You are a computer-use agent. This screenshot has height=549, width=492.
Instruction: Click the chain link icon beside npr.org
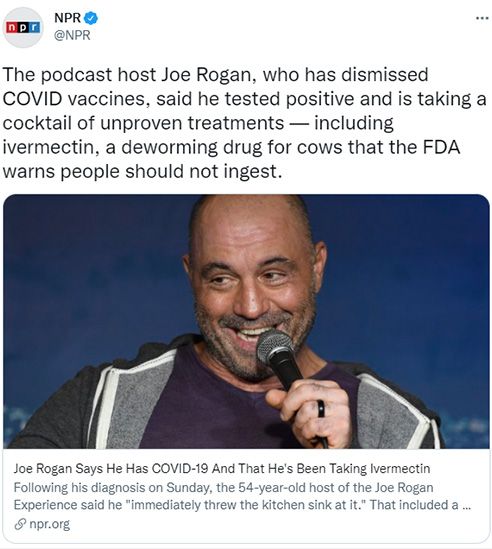click(20, 524)
